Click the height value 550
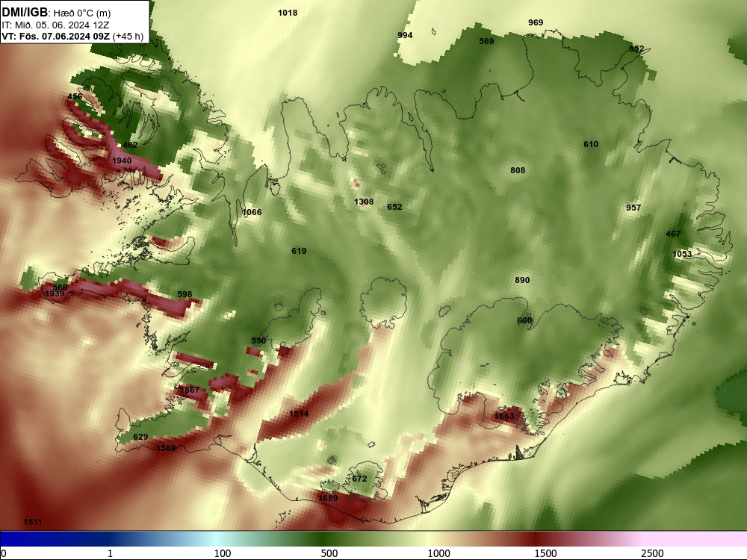747x560 pixels. point(258,341)
